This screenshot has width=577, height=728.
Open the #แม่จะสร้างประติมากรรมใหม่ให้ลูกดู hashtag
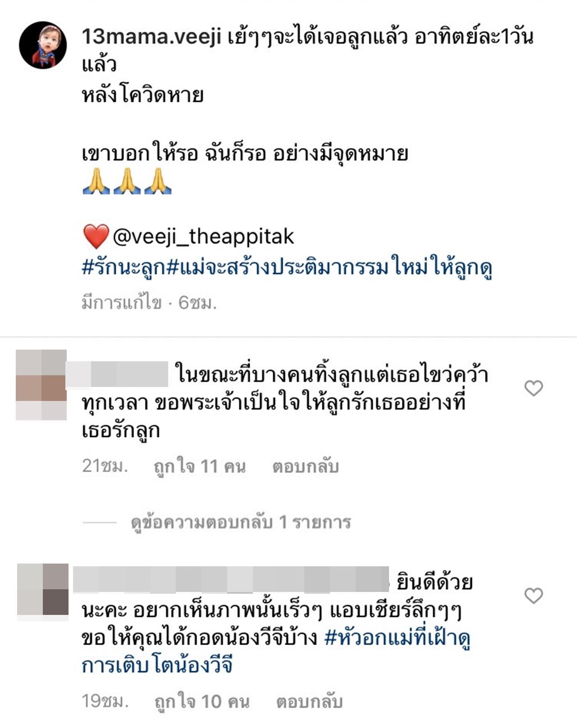coord(330,268)
